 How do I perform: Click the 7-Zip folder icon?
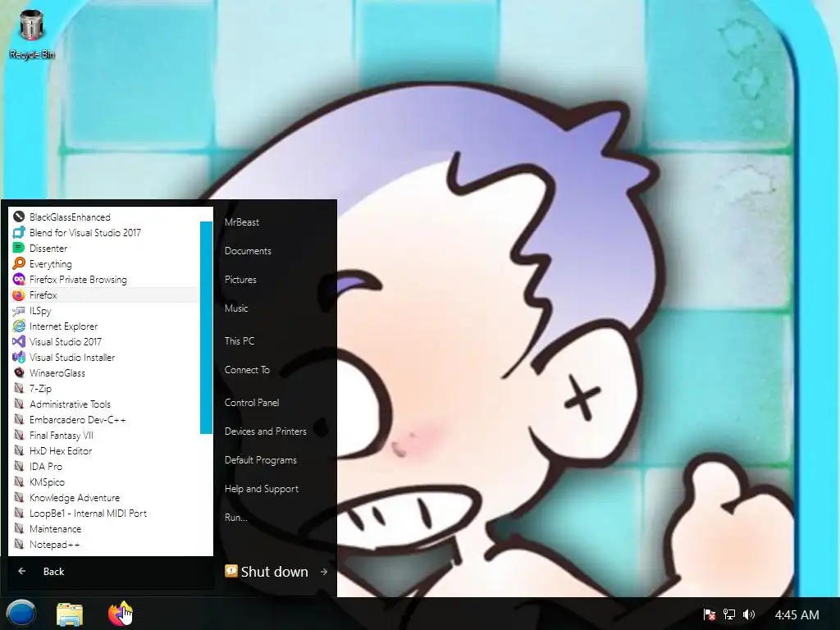[x=19, y=388]
